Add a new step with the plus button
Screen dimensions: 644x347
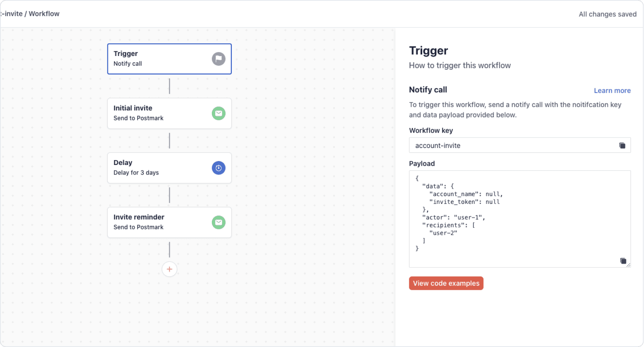coord(169,269)
